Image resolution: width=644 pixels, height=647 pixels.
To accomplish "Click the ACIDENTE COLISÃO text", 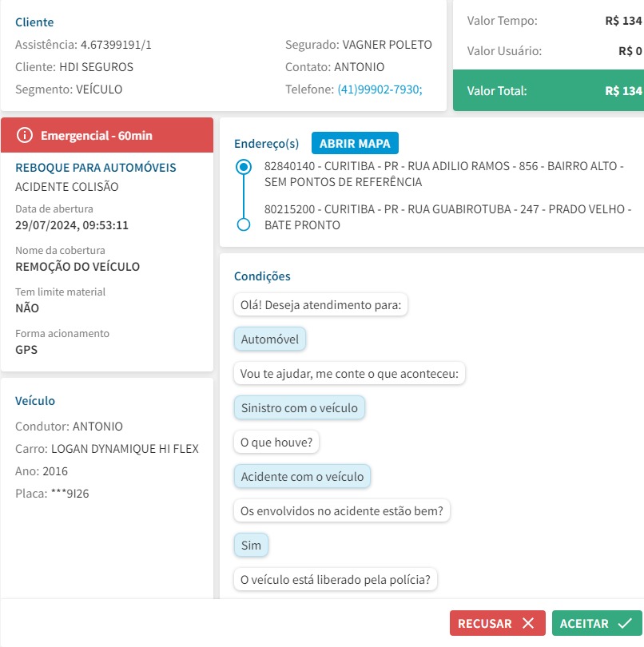I will click(67, 186).
